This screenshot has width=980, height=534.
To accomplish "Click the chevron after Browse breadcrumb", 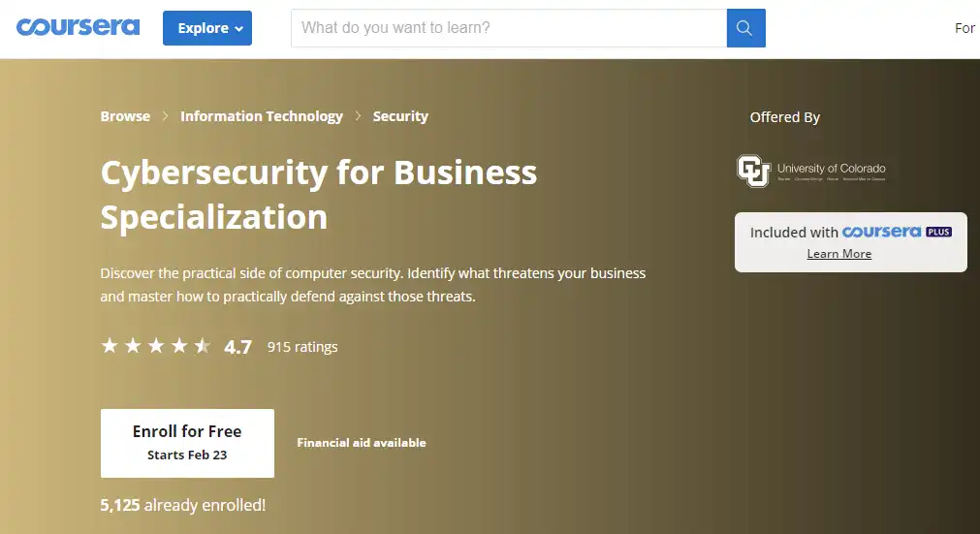I will [166, 116].
